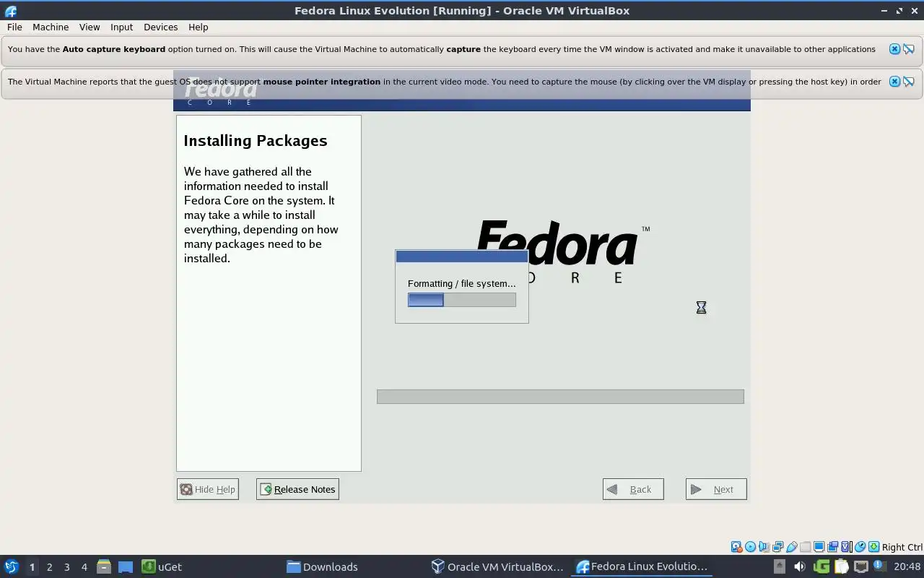The image size is (924, 578).
Task: Click the Formatting file system progress bar
Action: [x=462, y=300]
